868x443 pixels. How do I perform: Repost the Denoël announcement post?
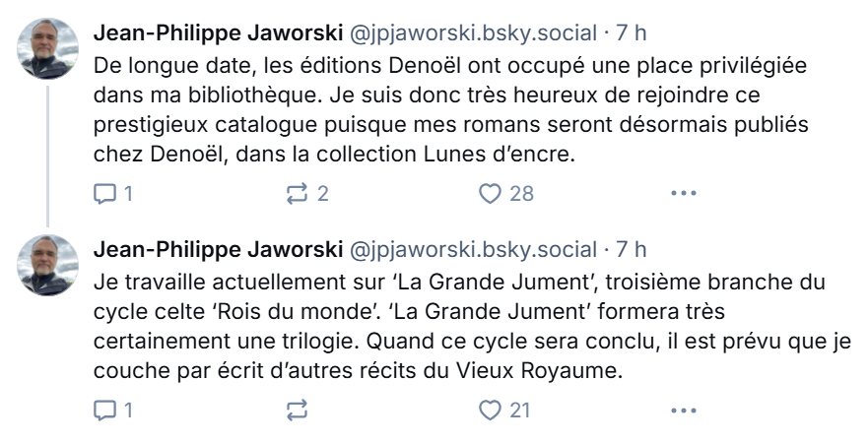(297, 194)
